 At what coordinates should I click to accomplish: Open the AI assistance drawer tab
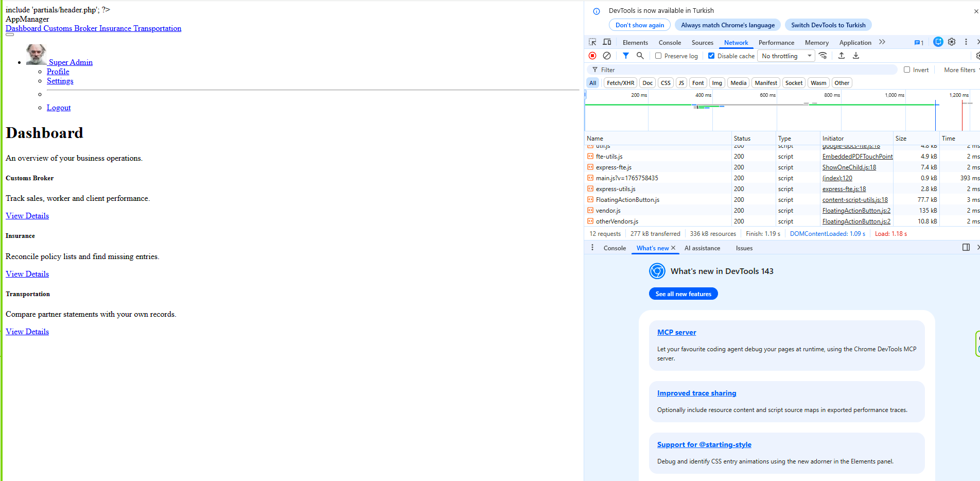pyautogui.click(x=702, y=248)
